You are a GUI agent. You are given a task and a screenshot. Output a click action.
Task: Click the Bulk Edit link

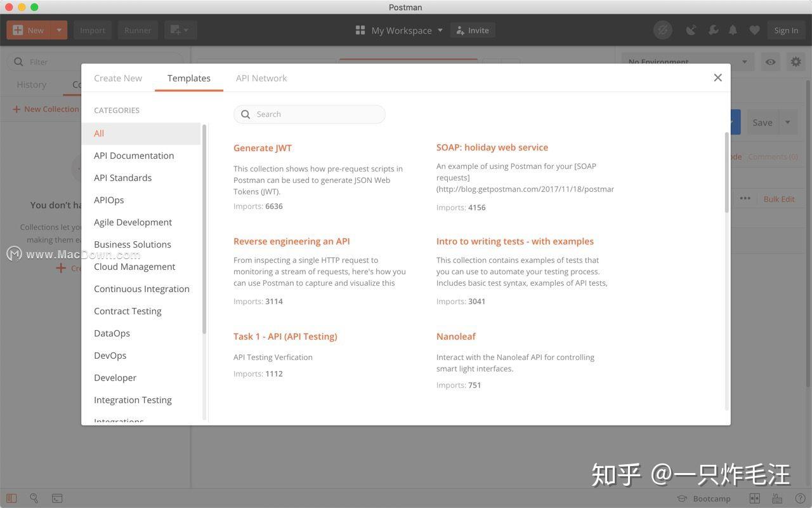(779, 199)
